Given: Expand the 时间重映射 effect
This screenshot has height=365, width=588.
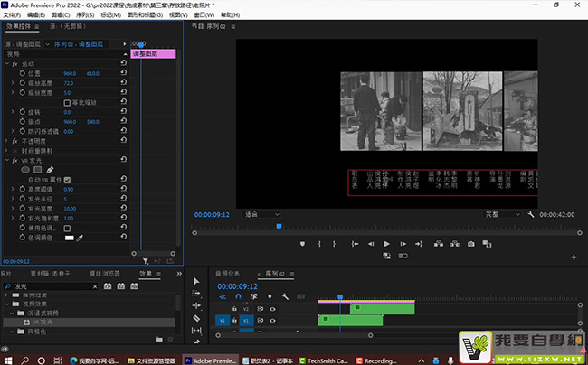Looking at the screenshot, I should (6, 151).
